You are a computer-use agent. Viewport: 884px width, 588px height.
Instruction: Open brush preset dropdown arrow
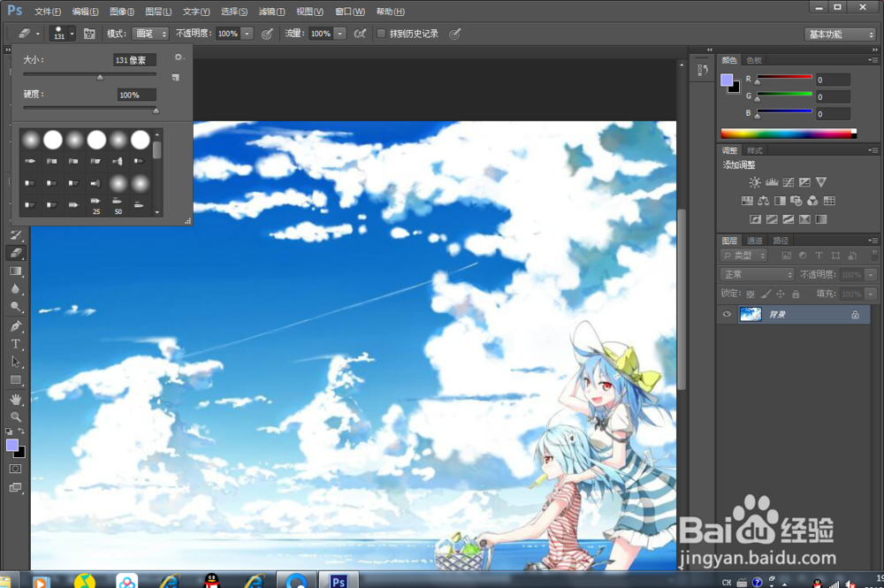point(72,34)
